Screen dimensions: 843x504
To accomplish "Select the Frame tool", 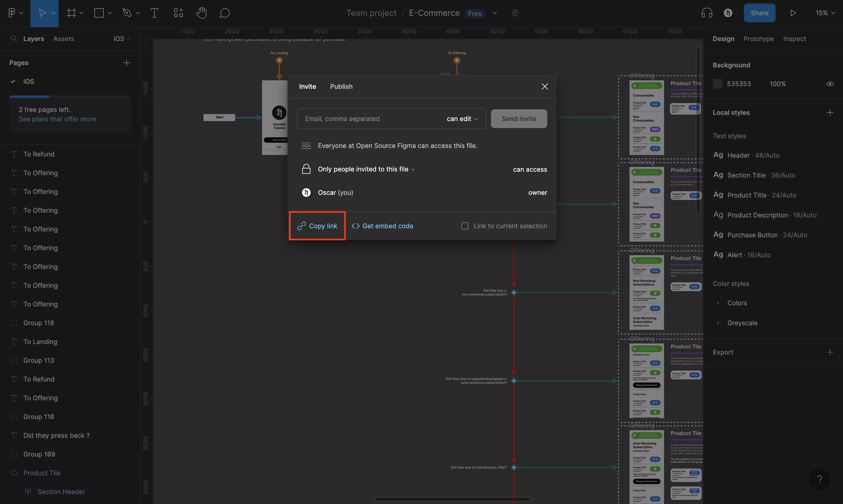I will (72, 13).
